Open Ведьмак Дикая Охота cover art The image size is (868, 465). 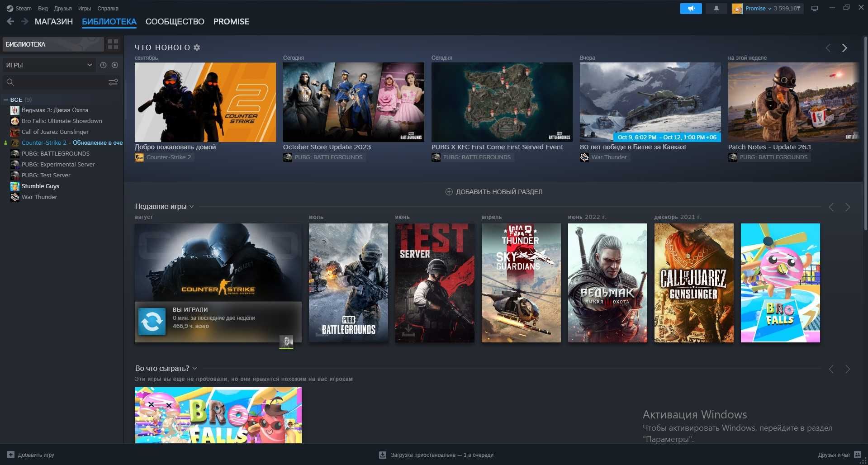[x=607, y=283]
